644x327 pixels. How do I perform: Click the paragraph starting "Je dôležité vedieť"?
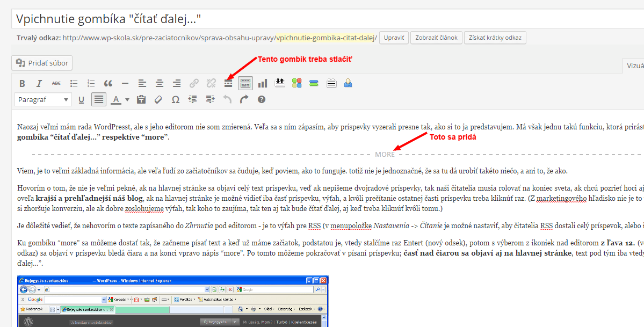(331, 226)
